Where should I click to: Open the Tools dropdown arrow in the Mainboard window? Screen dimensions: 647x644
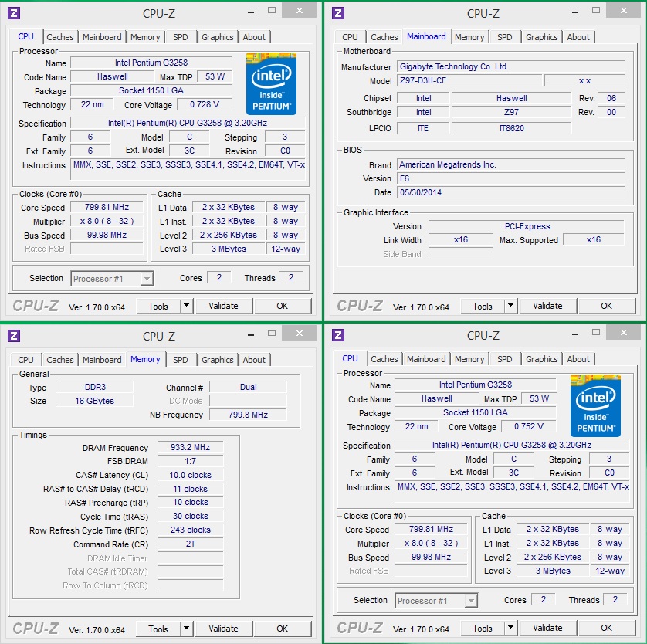pyautogui.click(x=510, y=306)
